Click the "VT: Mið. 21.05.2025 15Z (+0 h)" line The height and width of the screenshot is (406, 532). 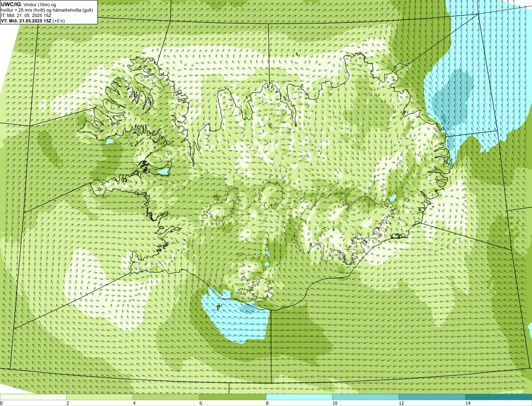coord(33,20)
